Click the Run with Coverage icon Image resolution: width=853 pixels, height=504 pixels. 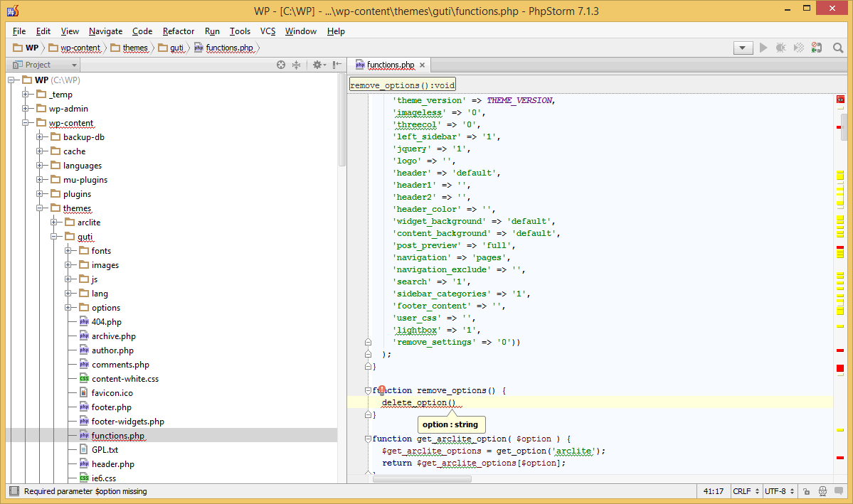[x=798, y=48]
